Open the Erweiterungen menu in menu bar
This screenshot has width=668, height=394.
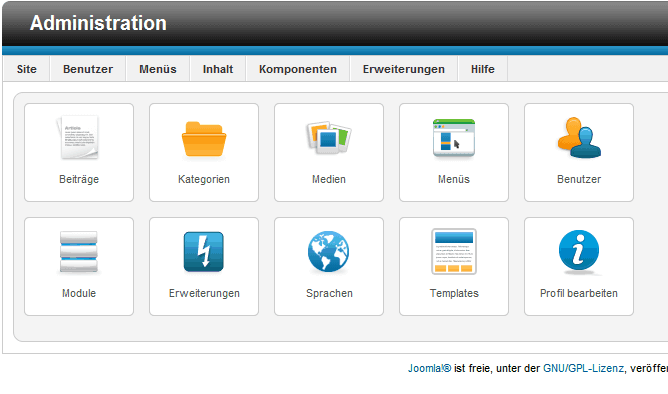(403, 69)
